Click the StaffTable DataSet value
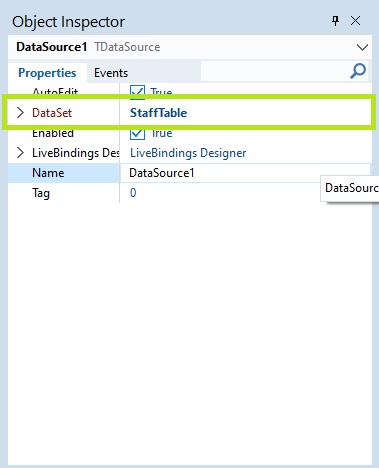 [158, 113]
